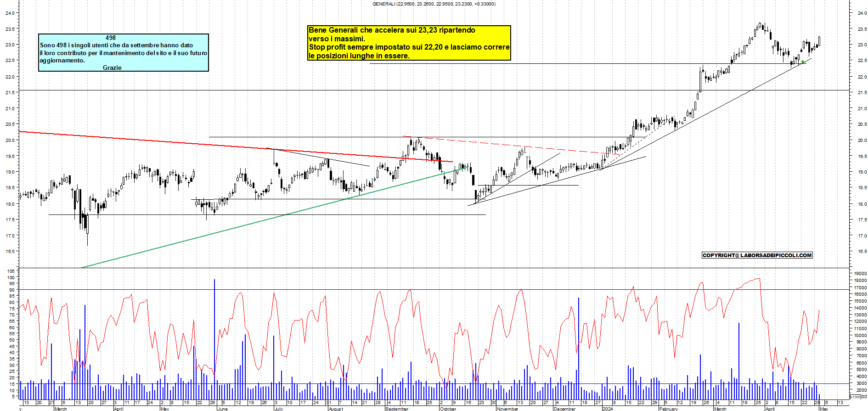Click the COPYRIGHT@ LABORSADEIPICCOLI.COM label
Image resolution: width=868 pixels, height=411 pixels.
[757, 255]
